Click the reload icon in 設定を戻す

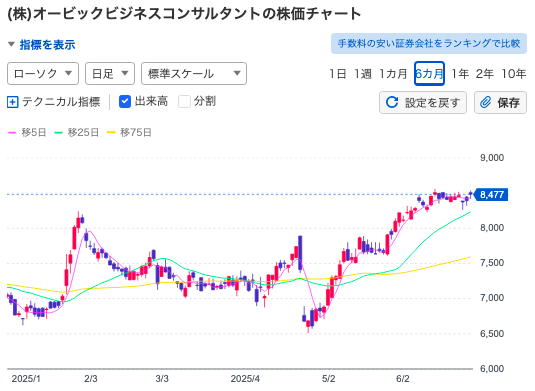(x=392, y=102)
